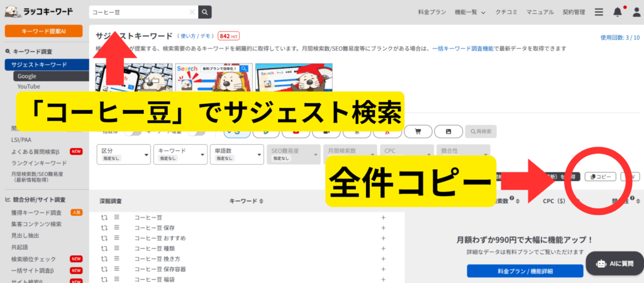Clear the コーヒー豆 search field with X

(x=192, y=13)
